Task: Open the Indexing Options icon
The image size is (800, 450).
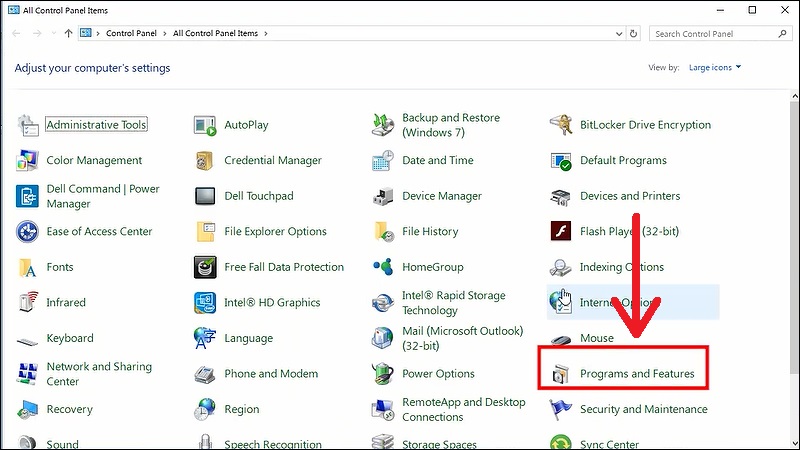Action: (561, 267)
